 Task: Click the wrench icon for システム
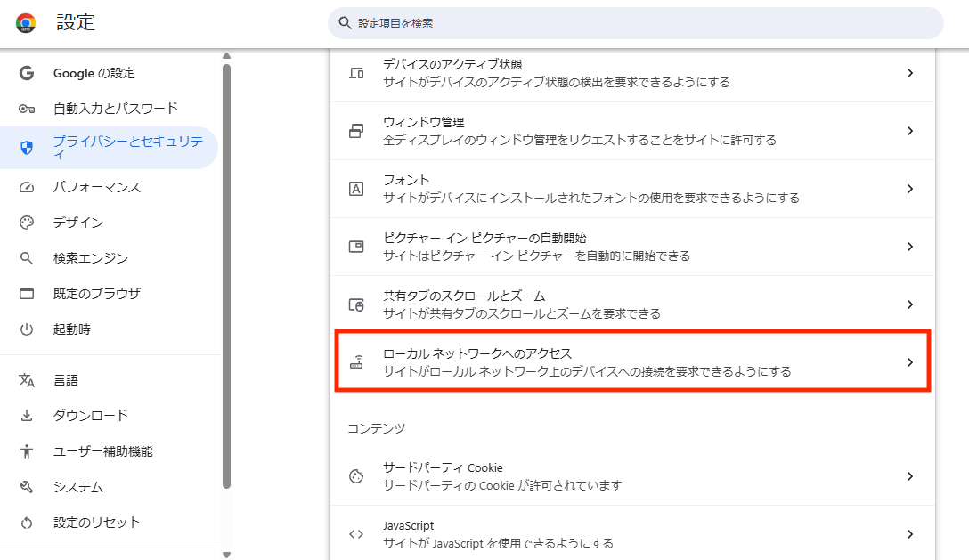[x=27, y=487]
